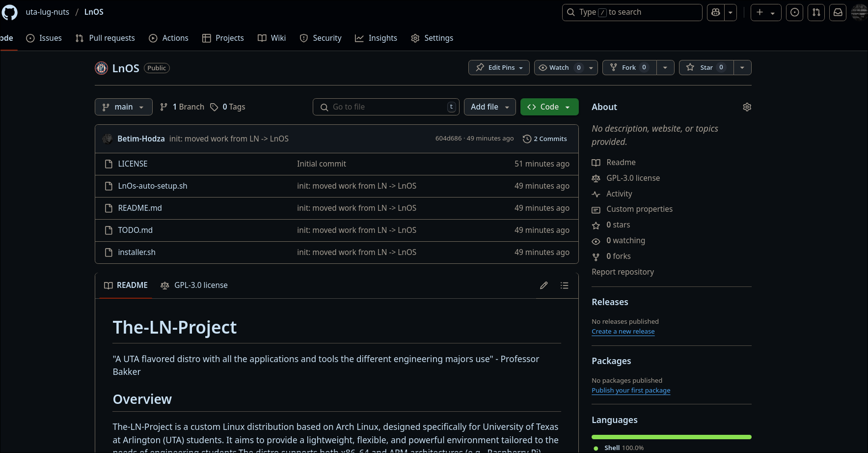Open the GitHub home logo
Screen dimensions: 868x453
[x=9, y=12]
